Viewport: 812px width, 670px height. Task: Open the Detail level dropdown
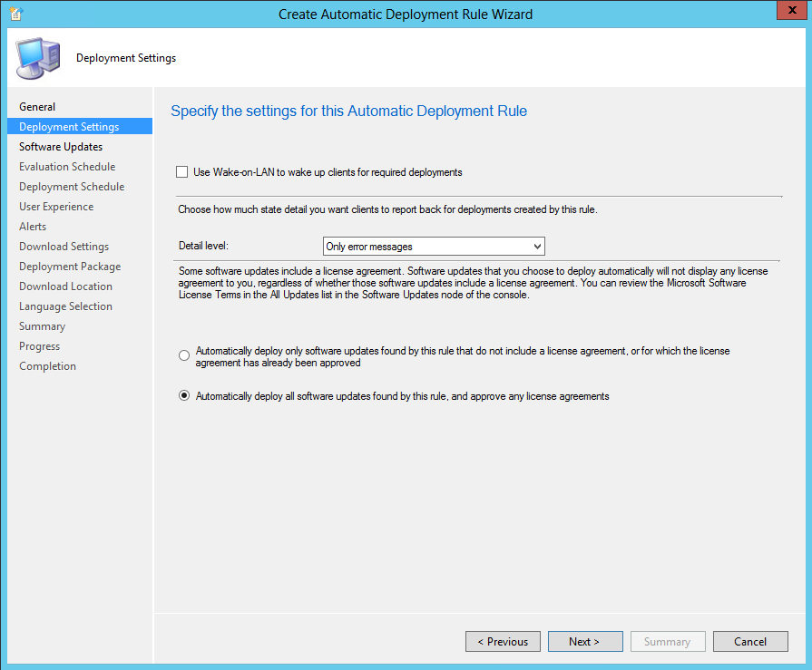[x=434, y=247]
